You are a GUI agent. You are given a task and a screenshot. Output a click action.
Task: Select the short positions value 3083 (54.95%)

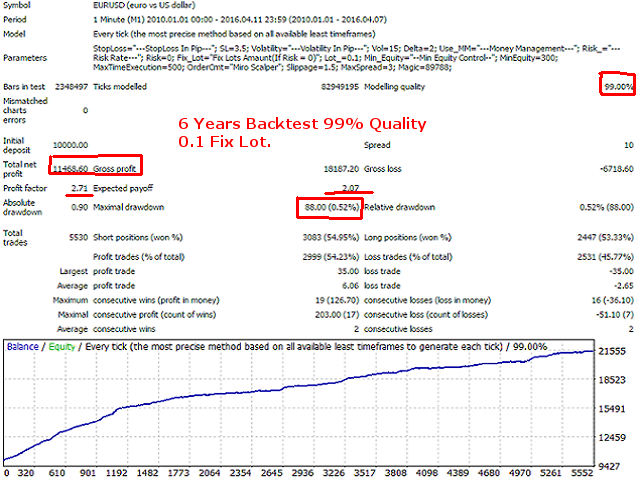[x=331, y=238]
